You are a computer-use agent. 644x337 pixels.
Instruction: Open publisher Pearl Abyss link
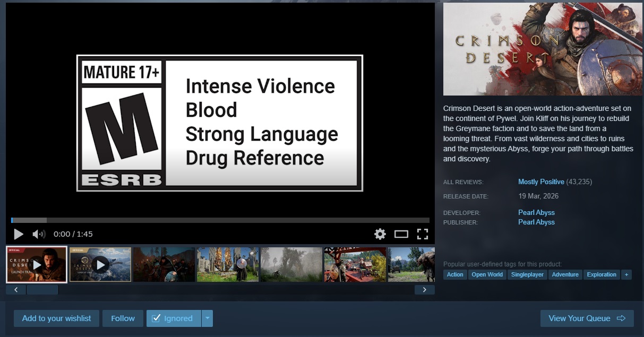point(536,222)
